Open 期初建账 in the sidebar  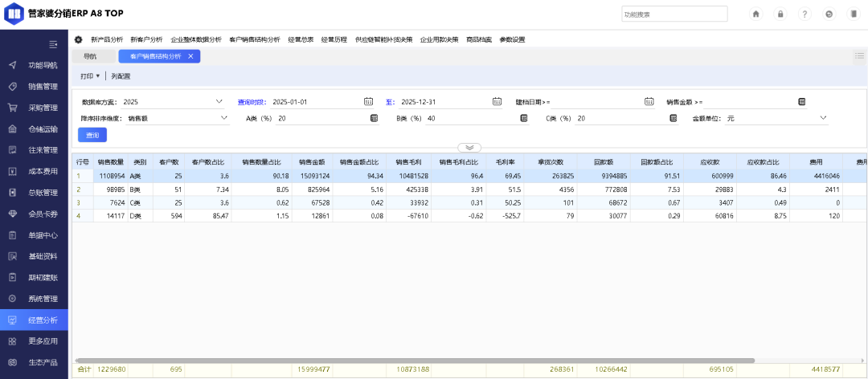[x=34, y=278]
